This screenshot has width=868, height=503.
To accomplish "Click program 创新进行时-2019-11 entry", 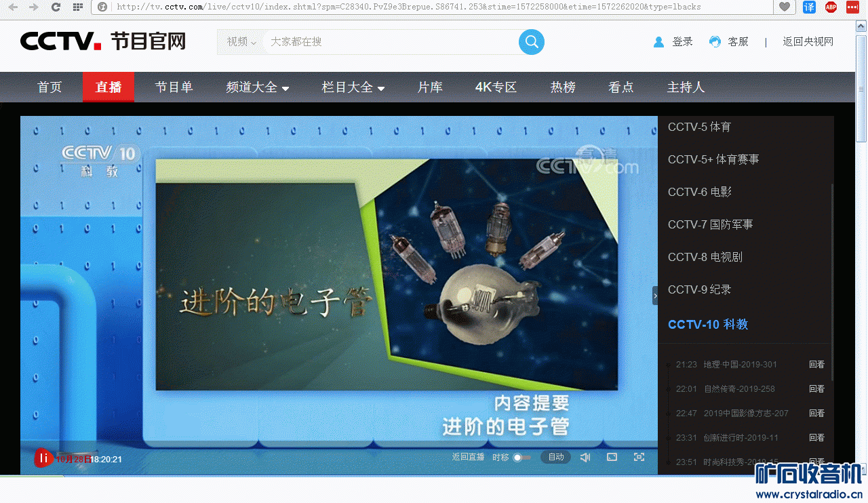I will [x=741, y=438].
